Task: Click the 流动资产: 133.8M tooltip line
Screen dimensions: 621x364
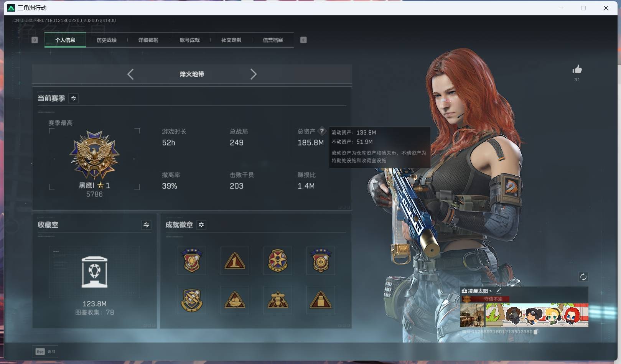Action: tap(354, 132)
